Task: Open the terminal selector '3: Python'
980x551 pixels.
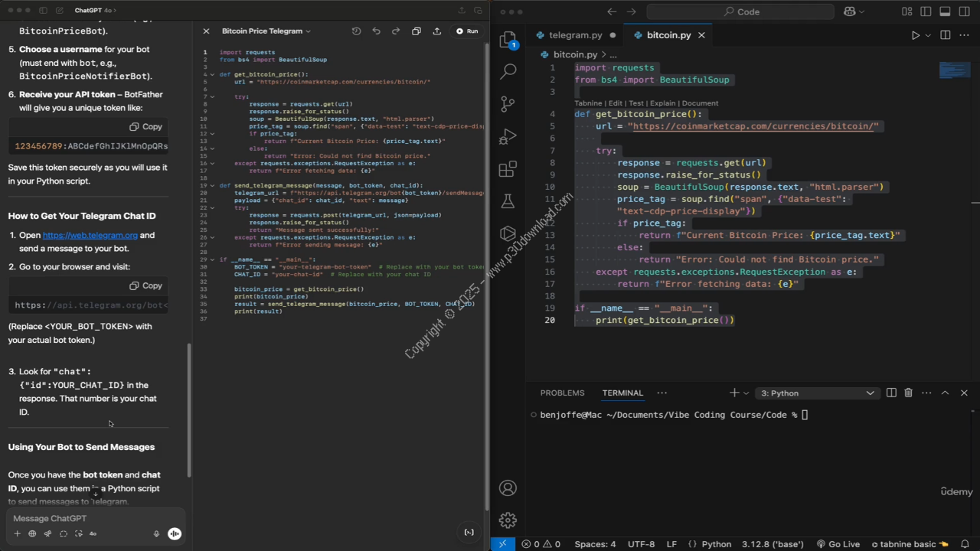Action: tap(816, 393)
